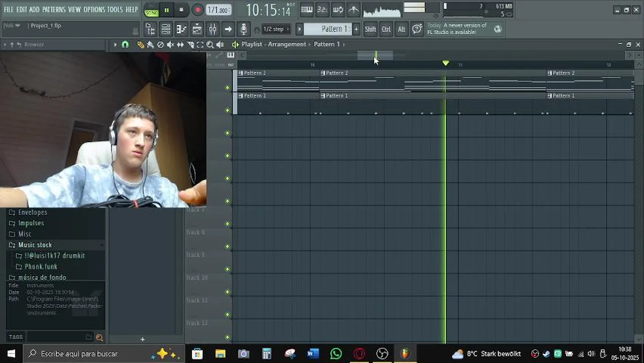The height and width of the screenshot is (363, 644).
Task: Mute track 1 via its green dot
Action: coord(227,88)
